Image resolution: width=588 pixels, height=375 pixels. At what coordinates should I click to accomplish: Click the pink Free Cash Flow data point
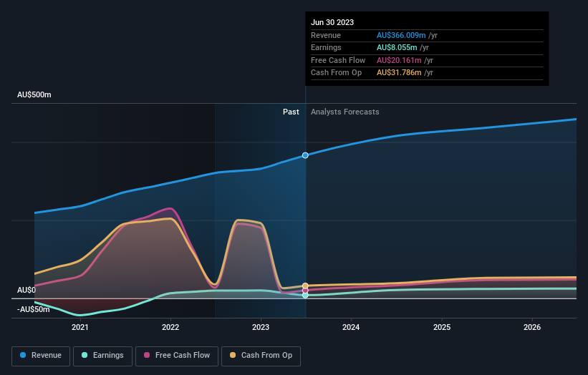pos(305,291)
